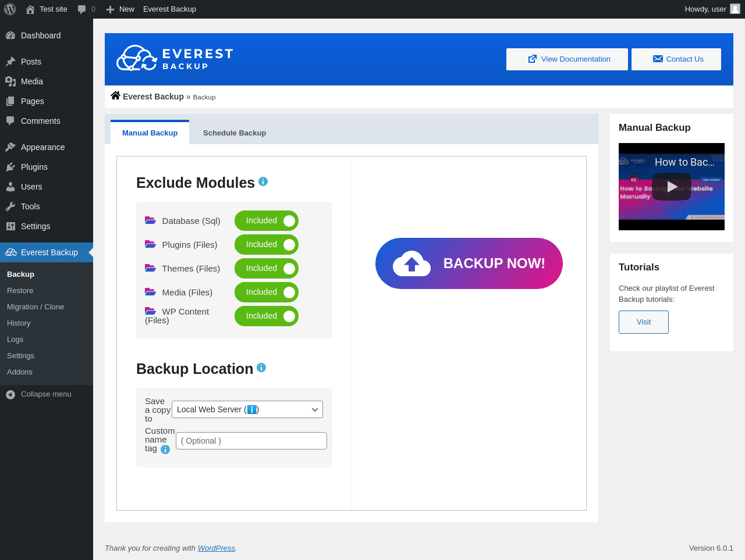This screenshot has width=745, height=560.
Task: Click the Media (Files) folder icon
Action: [x=150, y=292]
